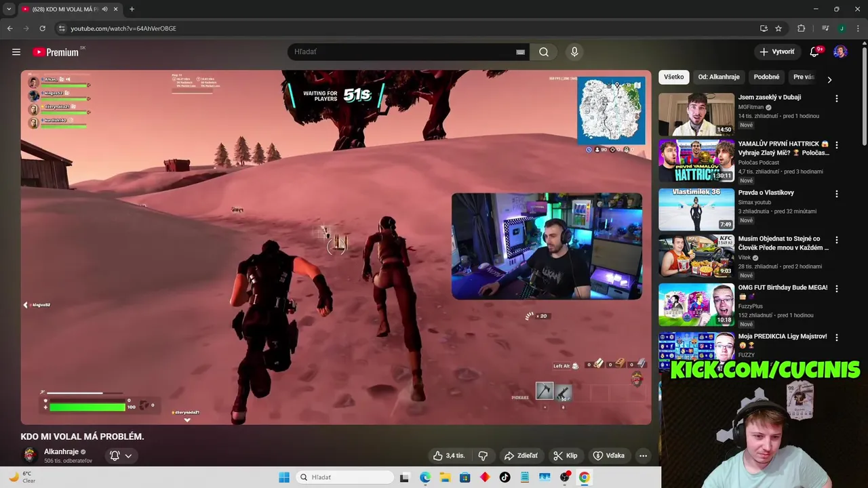
Task: Bookmark this page with the star
Action: click(x=778, y=28)
